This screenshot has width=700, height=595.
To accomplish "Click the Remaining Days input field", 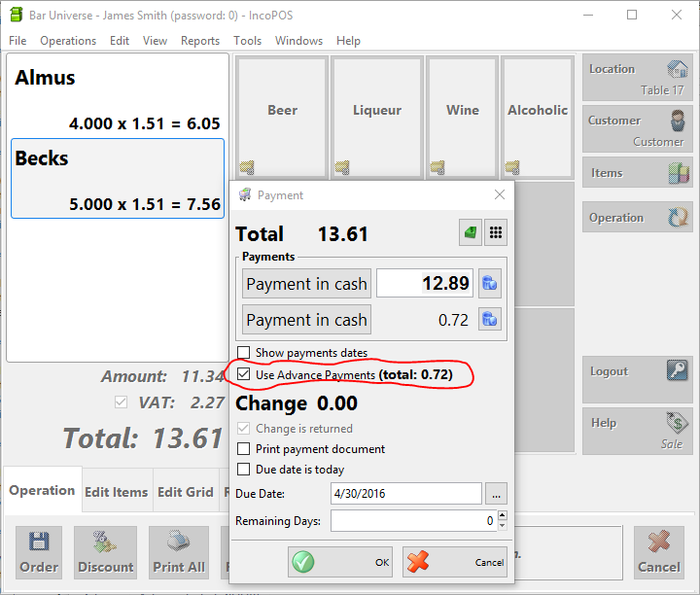I will pos(413,521).
